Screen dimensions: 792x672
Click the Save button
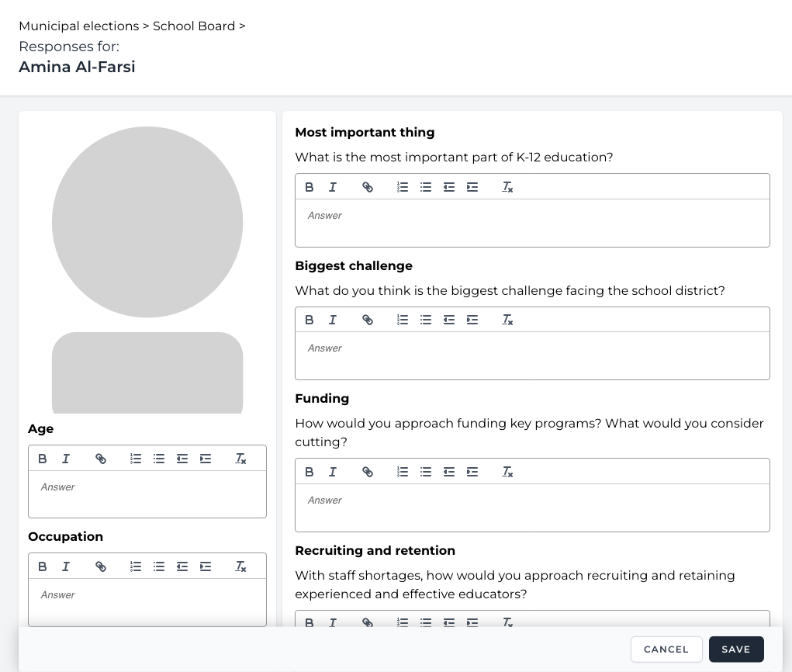735,649
